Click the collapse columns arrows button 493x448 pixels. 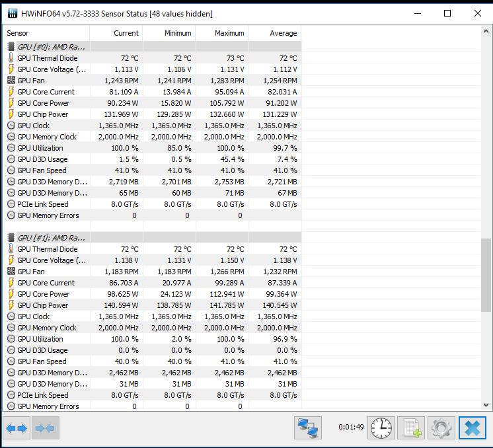pos(46,428)
